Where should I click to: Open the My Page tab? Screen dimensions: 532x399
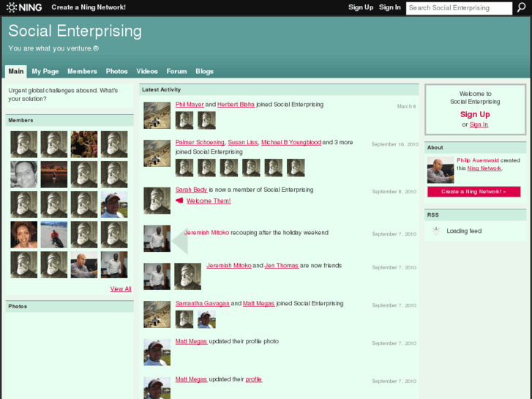(45, 71)
